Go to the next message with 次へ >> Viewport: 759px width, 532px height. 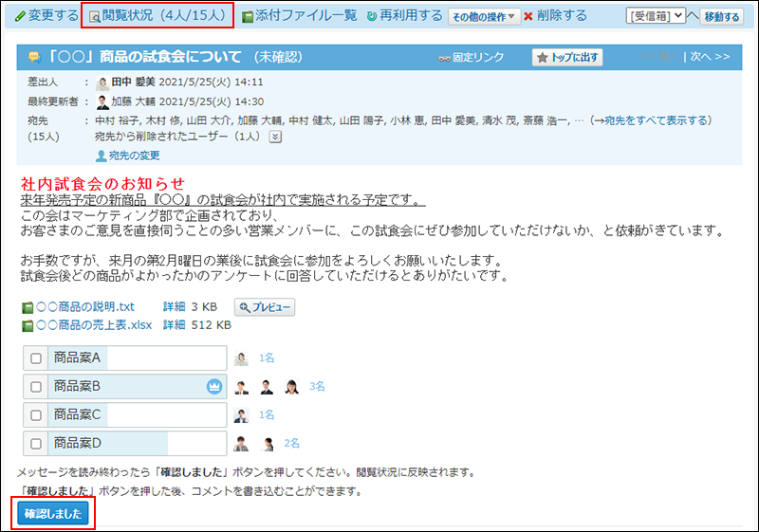click(x=710, y=57)
